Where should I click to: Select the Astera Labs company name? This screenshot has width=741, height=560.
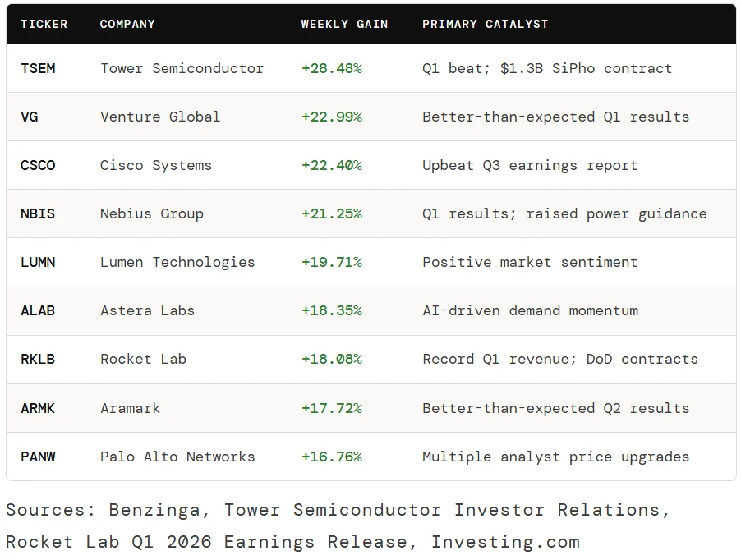[x=147, y=310]
